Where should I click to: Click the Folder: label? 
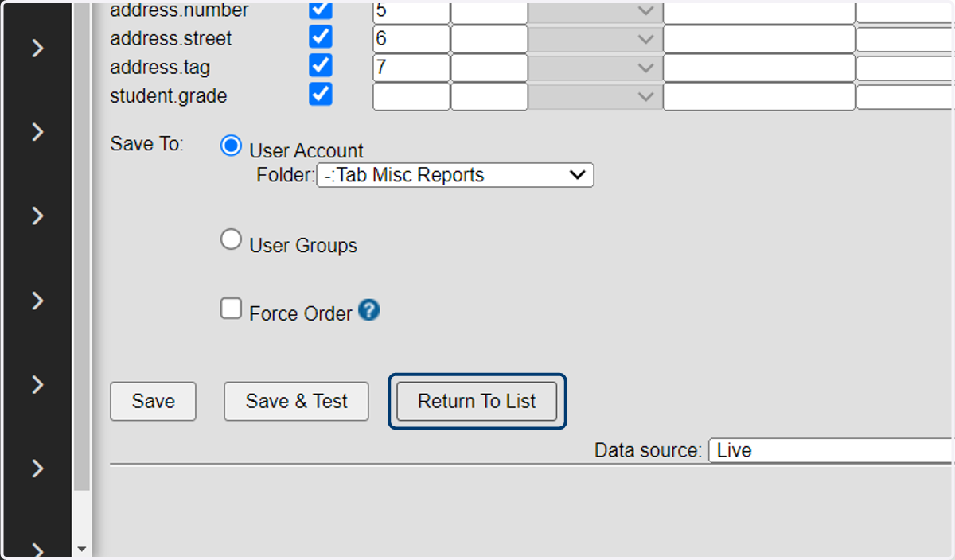click(x=286, y=175)
